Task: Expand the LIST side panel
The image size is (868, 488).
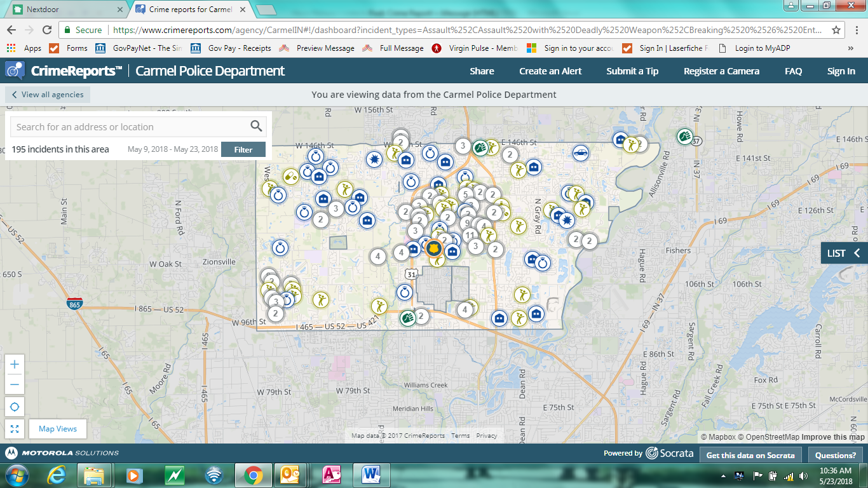Action: 844,253
